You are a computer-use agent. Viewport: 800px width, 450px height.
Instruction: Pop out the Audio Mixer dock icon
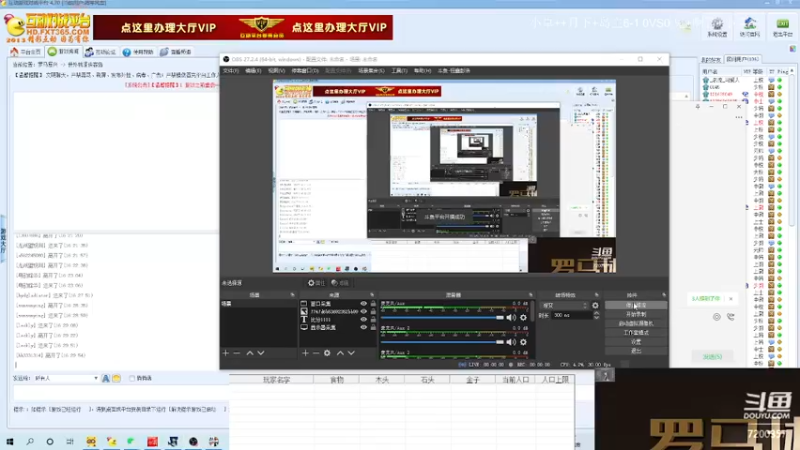point(531,295)
